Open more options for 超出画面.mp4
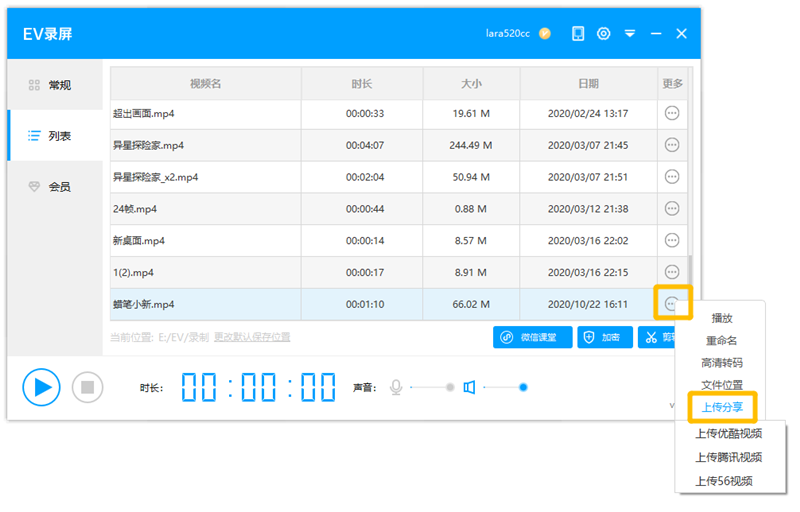Viewport: 800px width, 512px height. pyautogui.click(x=672, y=113)
